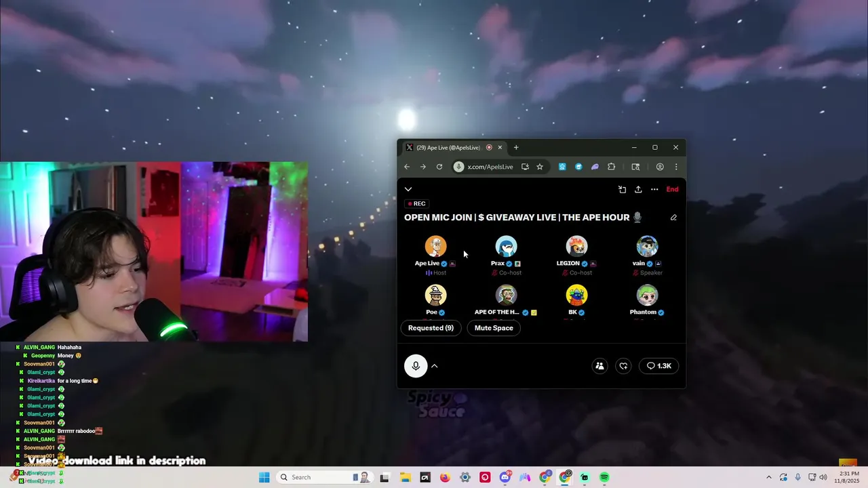
Task: Pop out the Space into mini window
Action: coord(623,190)
